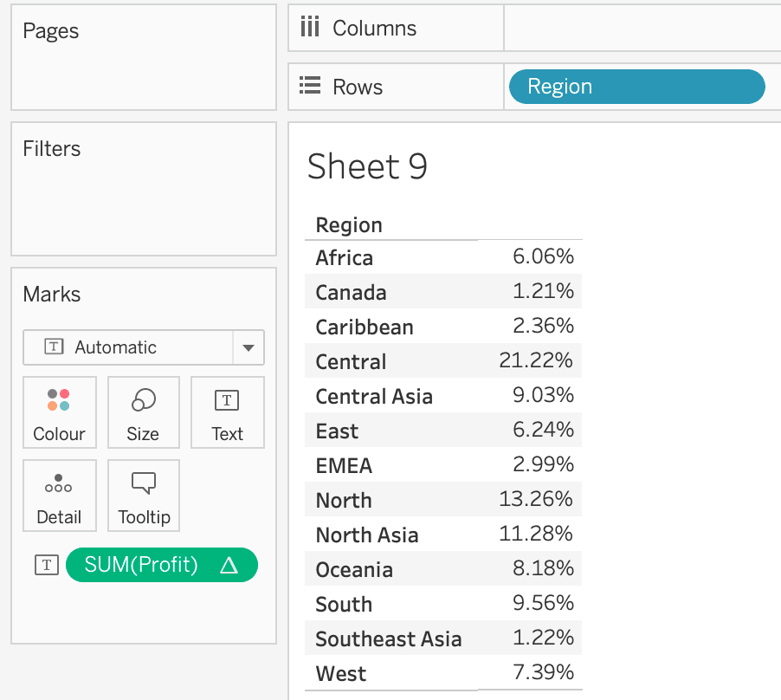This screenshot has width=781, height=700.
Task: Click the 21.22% value for Central
Action: tap(536, 360)
